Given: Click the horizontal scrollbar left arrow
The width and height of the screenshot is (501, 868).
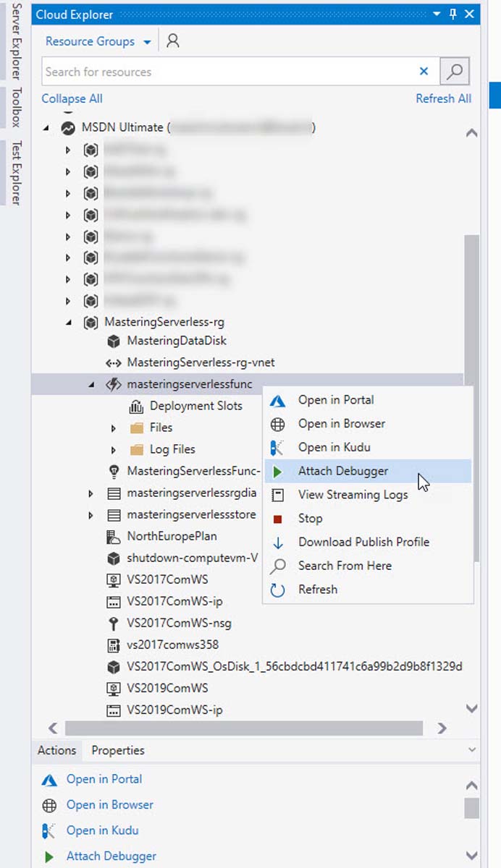Looking at the screenshot, I should (x=53, y=728).
